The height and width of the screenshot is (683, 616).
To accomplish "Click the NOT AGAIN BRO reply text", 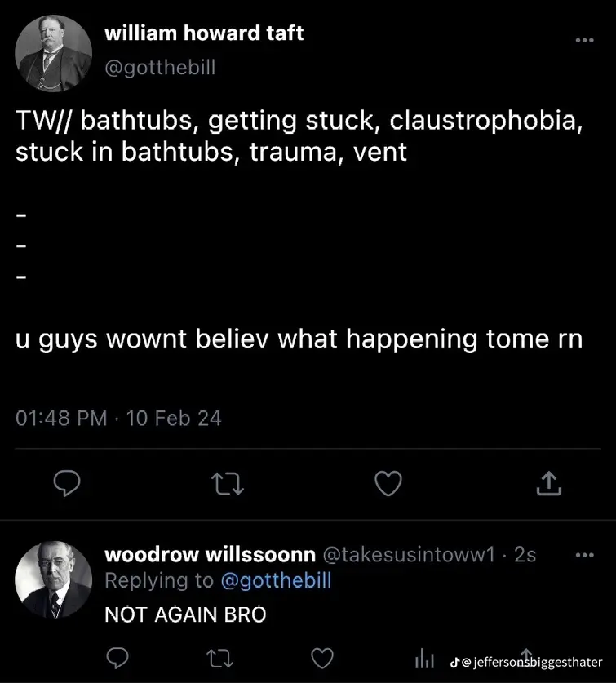I will [185, 614].
